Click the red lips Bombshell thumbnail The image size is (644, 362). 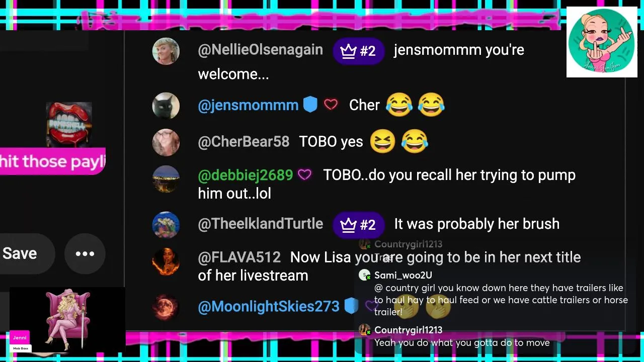[69, 124]
